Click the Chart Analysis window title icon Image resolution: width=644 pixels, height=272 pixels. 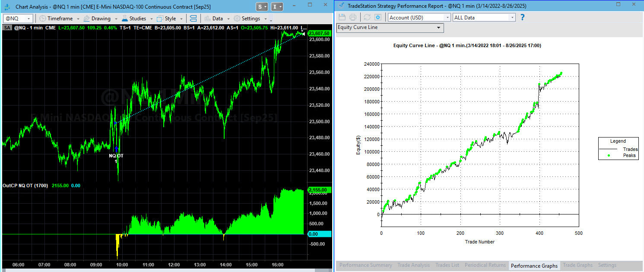[8, 6]
